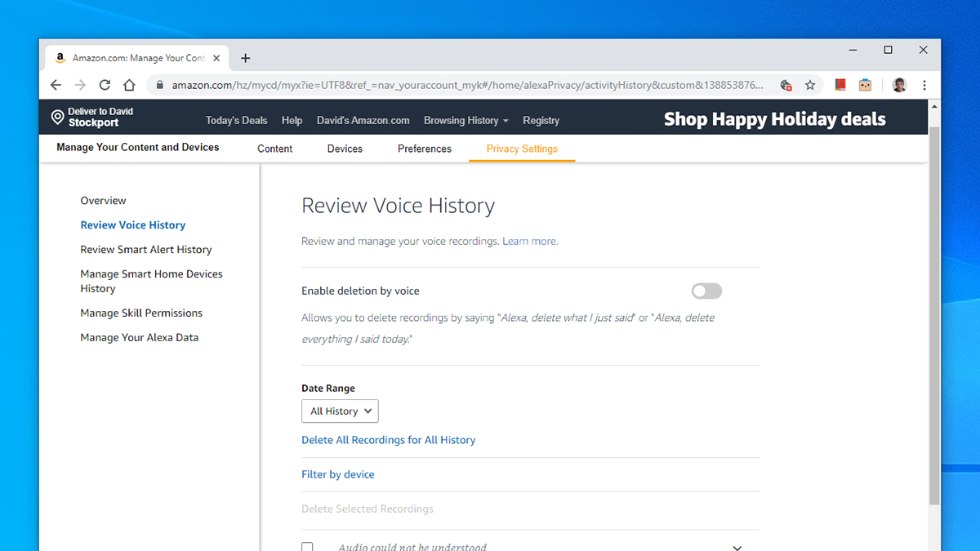Click the page vertical scrollbar thumb
Image resolution: width=980 pixels, height=551 pixels.
pos(934,314)
